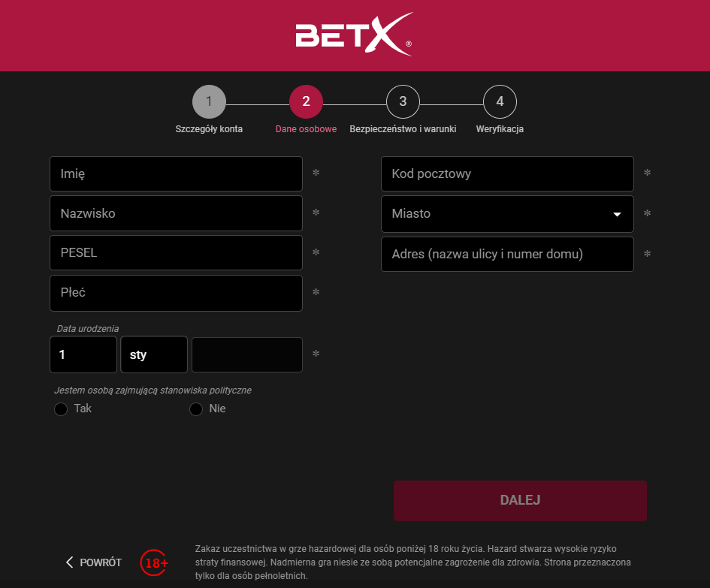Viewport: 710px width, 588px height.
Task: Open the Płeć selection field
Action: pyautogui.click(x=176, y=293)
